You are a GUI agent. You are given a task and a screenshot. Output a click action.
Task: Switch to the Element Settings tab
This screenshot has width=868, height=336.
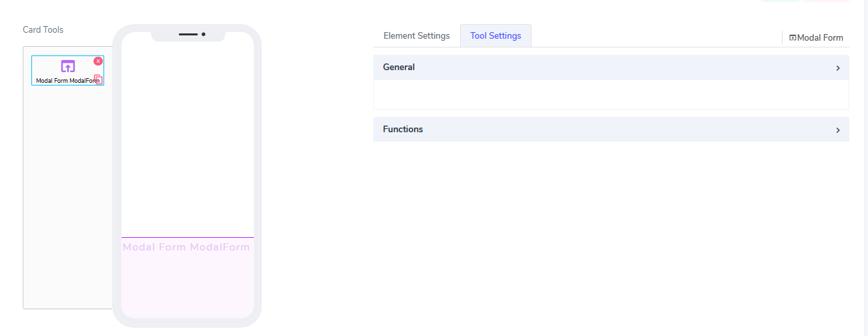[417, 36]
